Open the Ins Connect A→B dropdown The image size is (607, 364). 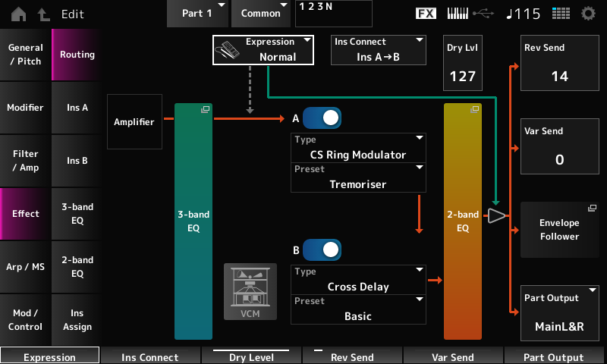click(x=379, y=49)
